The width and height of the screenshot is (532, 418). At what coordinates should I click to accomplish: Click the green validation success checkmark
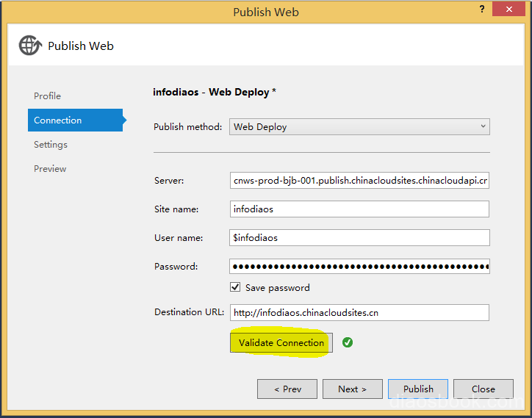point(348,342)
